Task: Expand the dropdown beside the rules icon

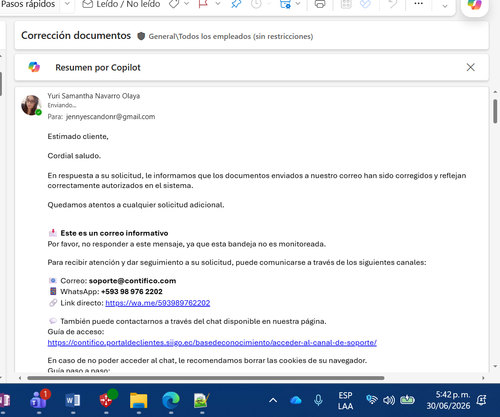Action: [x=298, y=4]
